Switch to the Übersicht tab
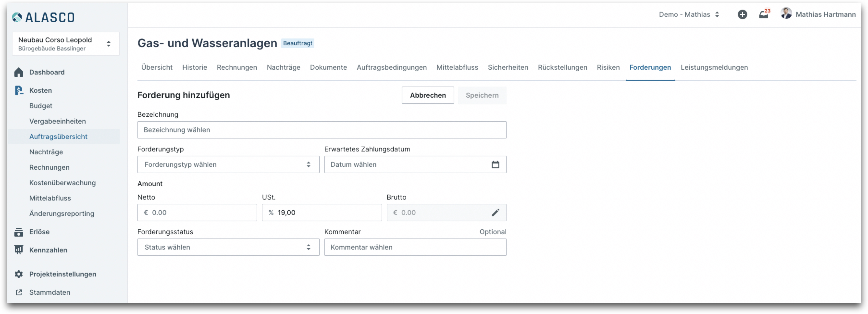Viewport: 868px width, 314px height. click(x=157, y=68)
